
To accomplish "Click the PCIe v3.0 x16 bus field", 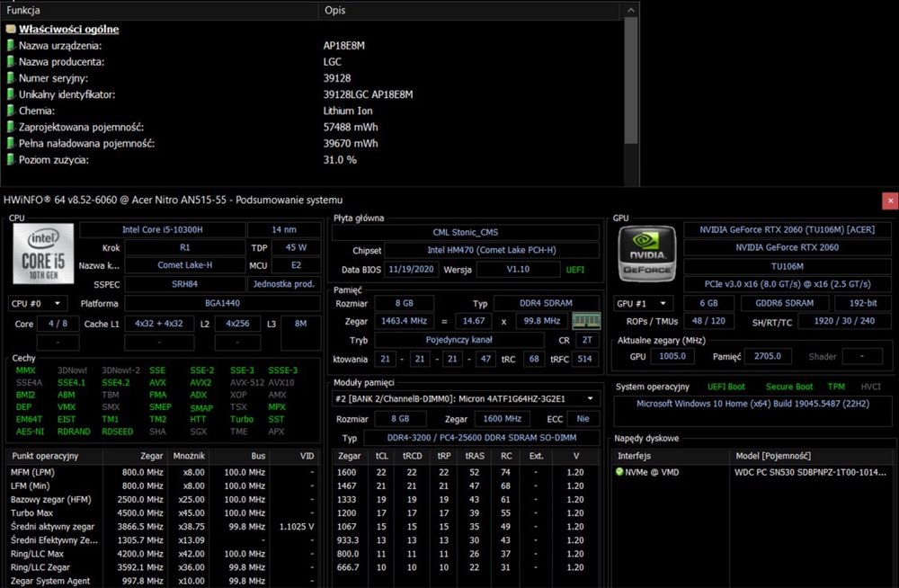I will click(x=788, y=284).
